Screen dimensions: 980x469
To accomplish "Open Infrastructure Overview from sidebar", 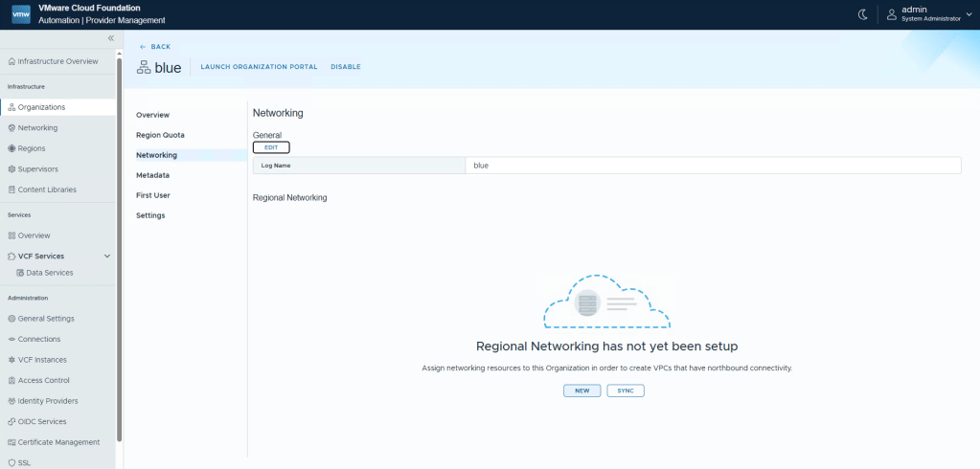I will pyautogui.click(x=57, y=61).
